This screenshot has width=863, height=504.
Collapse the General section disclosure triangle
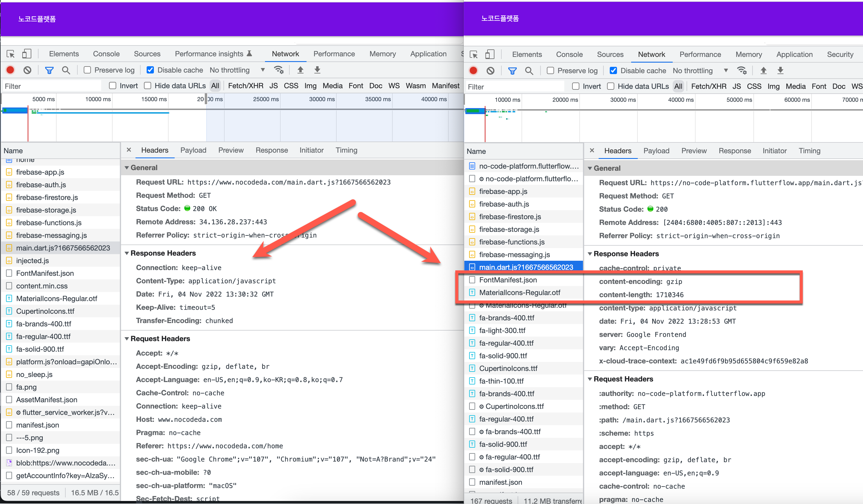pyautogui.click(x=127, y=167)
